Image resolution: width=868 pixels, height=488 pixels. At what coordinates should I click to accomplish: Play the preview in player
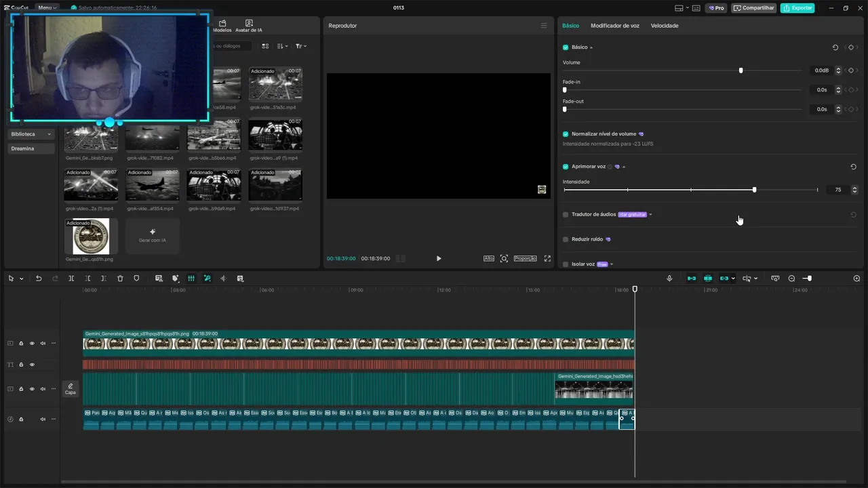[x=439, y=258]
